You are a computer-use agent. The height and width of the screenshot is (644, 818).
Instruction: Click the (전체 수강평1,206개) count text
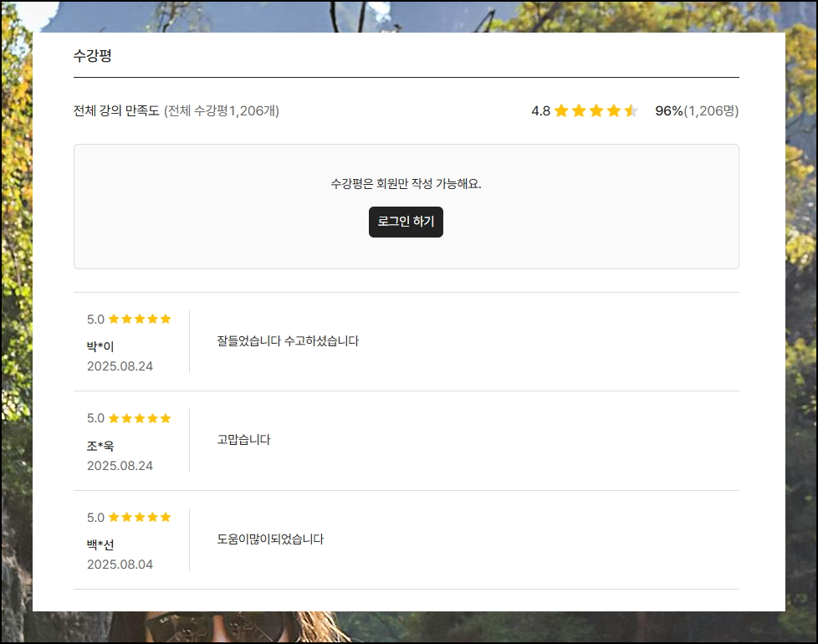coord(222,110)
